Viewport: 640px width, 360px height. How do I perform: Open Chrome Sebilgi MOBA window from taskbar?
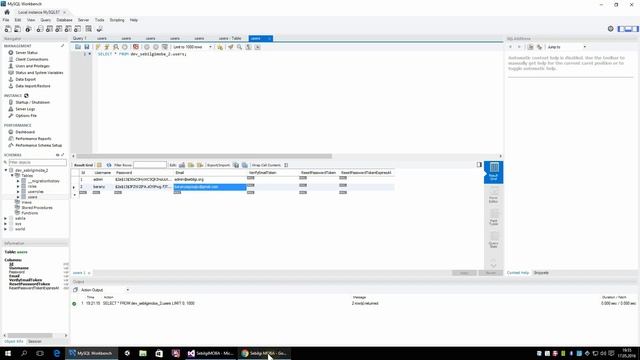(x=264, y=353)
